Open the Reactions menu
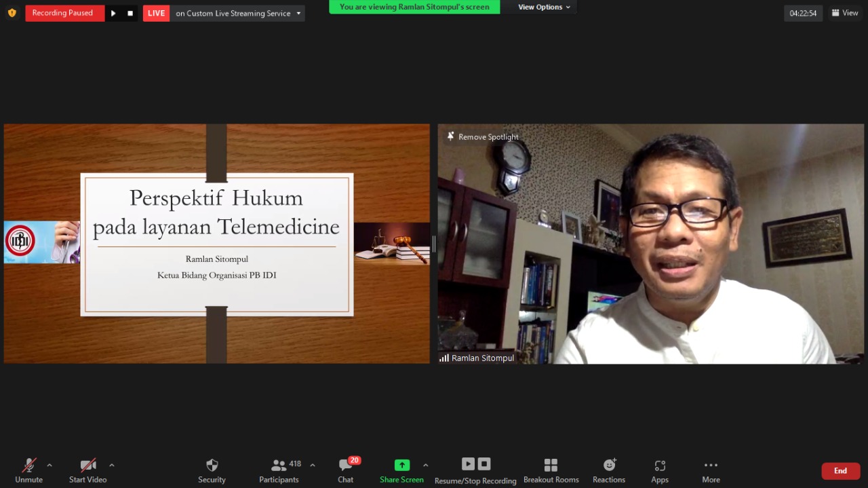The width and height of the screenshot is (868, 488). pos(609,465)
